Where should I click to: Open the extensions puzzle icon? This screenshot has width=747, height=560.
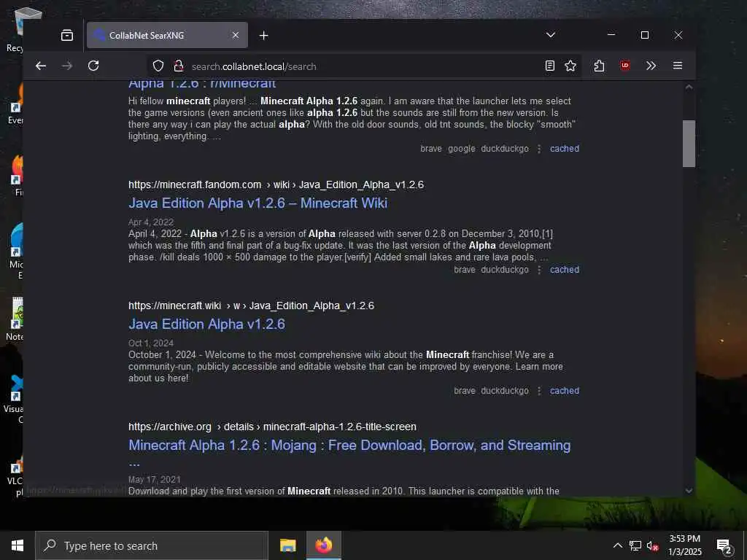[x=600, y=66]
